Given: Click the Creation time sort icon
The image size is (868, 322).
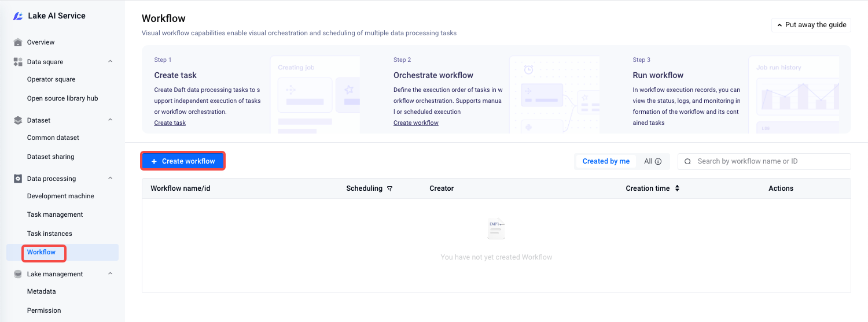Looking at the screenshot, I should coord(677,188).
